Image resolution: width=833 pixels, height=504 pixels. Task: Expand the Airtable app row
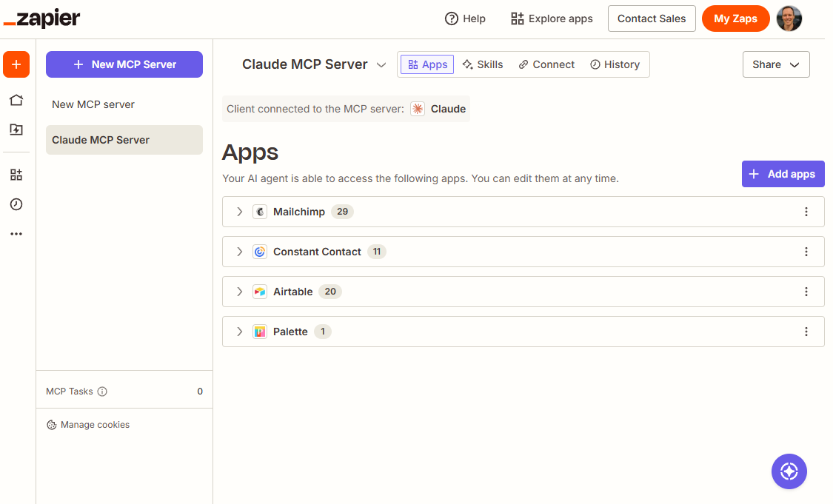point(240,292)
